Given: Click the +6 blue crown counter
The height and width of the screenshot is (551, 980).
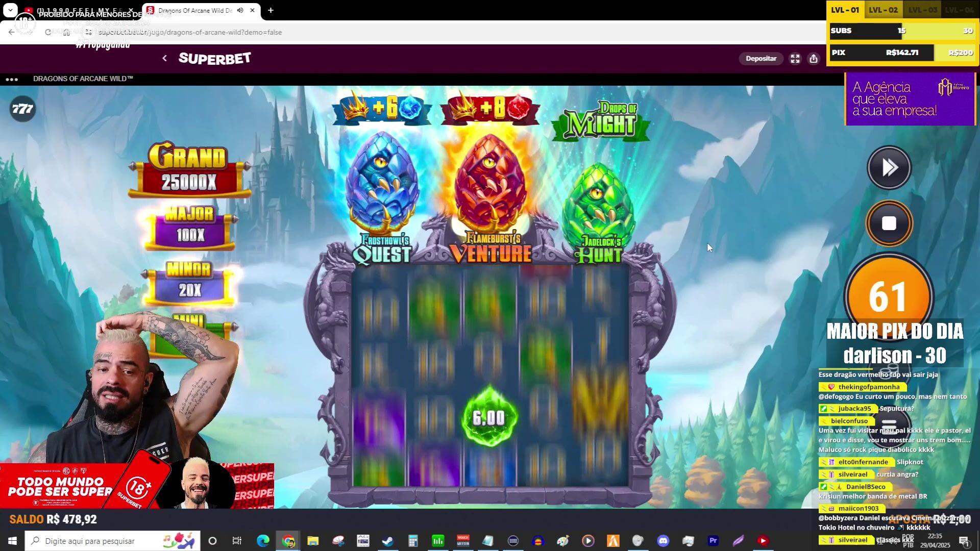Looking at the screenshot, I should point(382,108).
